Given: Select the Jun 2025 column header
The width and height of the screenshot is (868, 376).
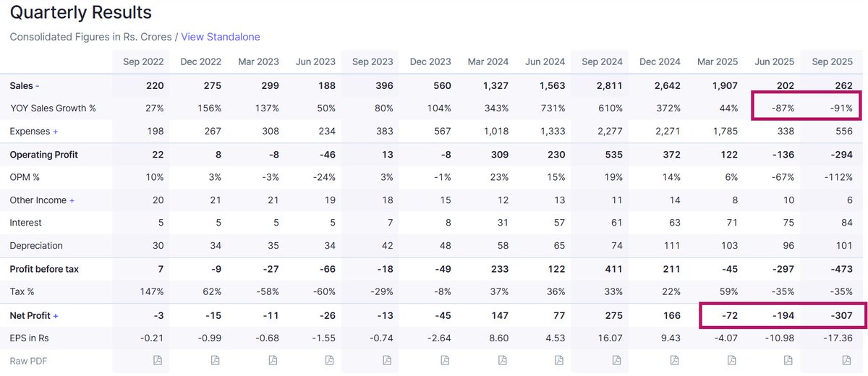Looking at the screenshot, I should click(774, 62).
